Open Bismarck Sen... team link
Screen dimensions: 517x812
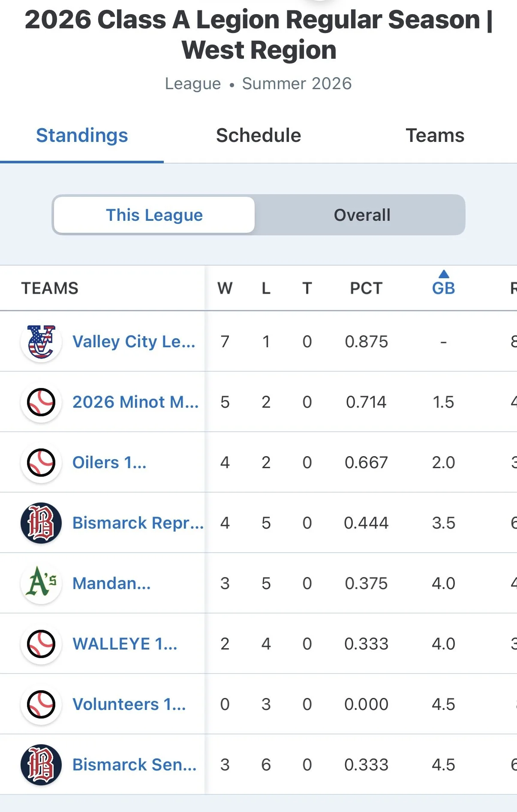[x=135, y=765]
